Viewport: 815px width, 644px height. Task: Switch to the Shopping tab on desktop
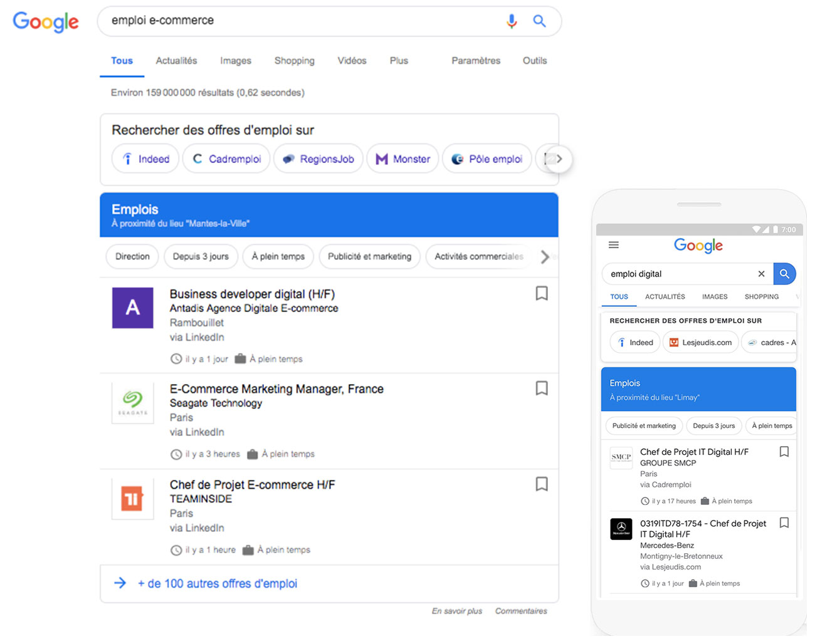click(x=294, y=61)
